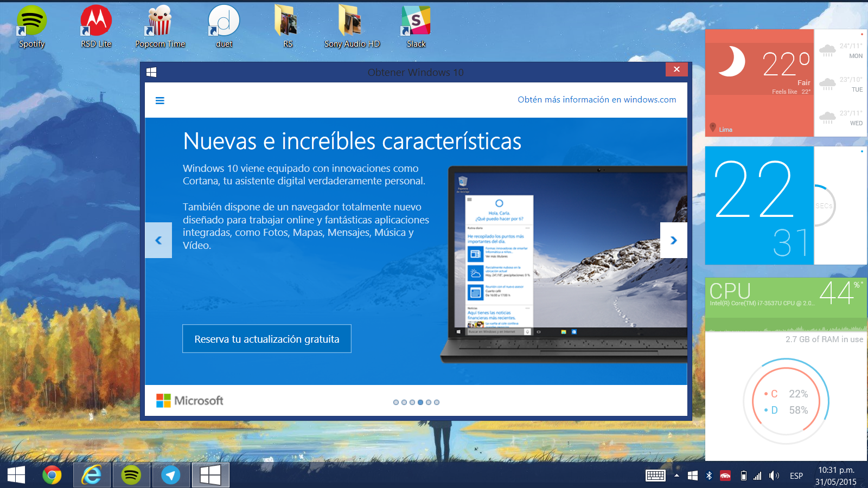The height and width of the screenshot is (488, 868).
Task: Click the Get Windows 10 taskbar app
Action: (210, 475)
